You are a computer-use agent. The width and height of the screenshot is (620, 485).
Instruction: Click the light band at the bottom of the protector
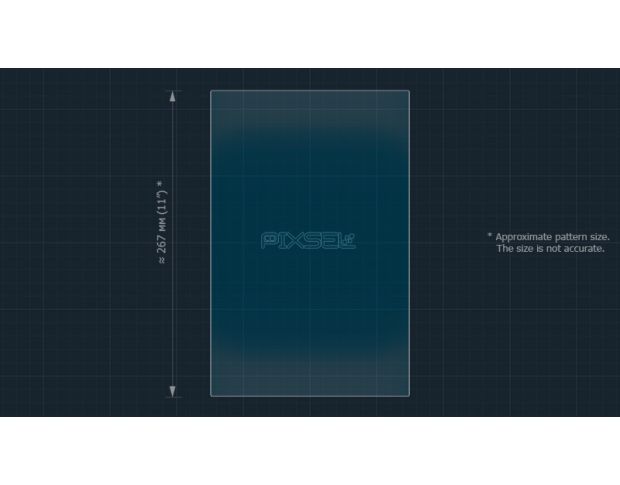click(x=310, y=377)
